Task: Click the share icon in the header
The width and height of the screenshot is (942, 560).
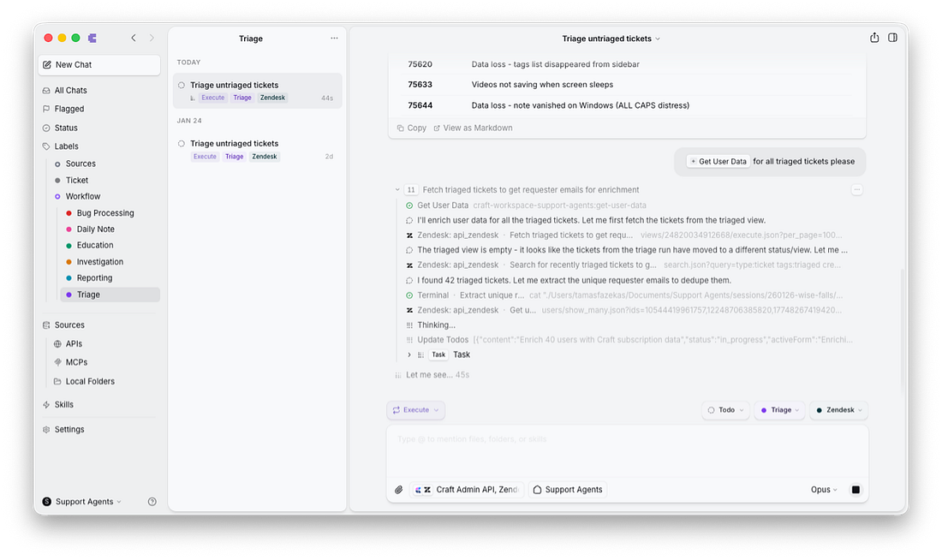Action: (874, 38)
